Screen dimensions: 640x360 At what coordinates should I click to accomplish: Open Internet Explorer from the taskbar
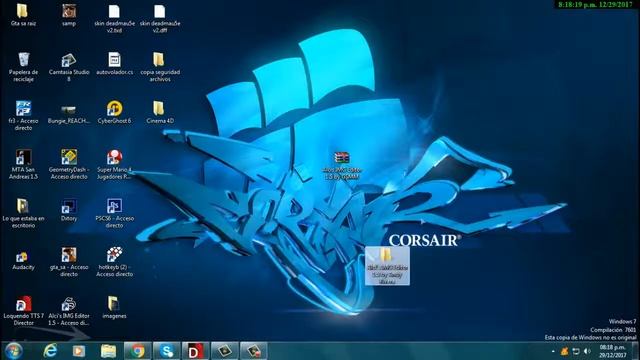[x=50, y=351]
